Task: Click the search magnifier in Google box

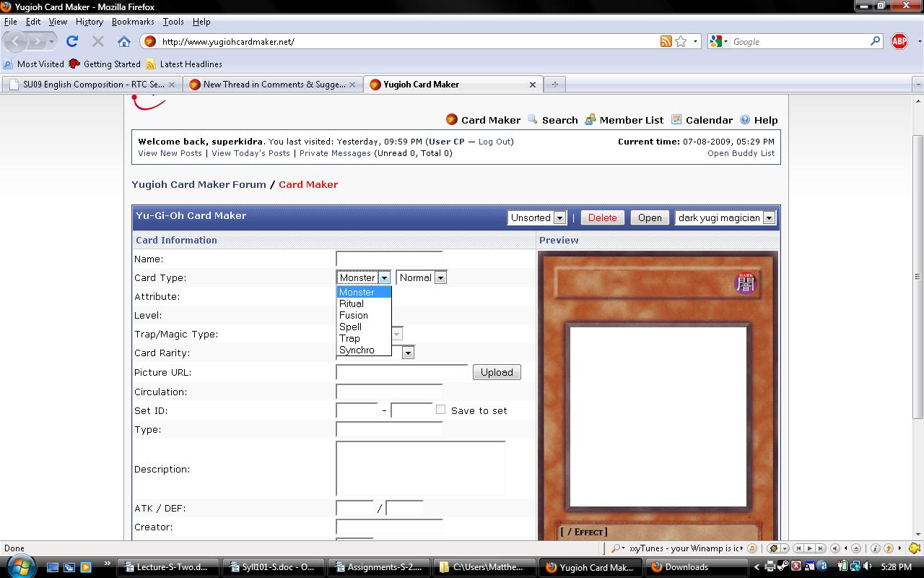Action: pos(876,41)
